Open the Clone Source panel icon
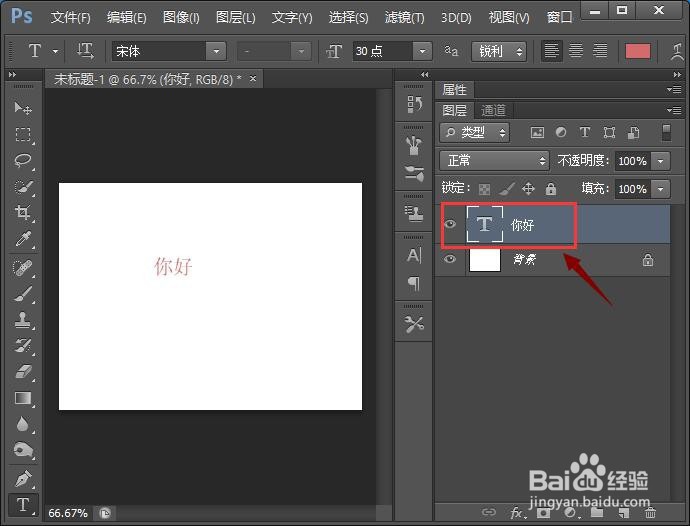Screen dimensions: 690x526 414,214
